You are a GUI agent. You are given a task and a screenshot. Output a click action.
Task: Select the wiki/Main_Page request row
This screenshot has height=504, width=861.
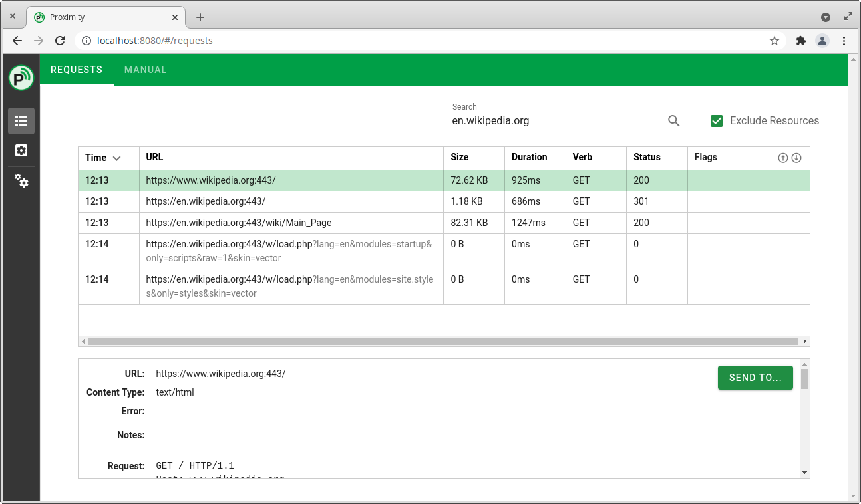[x=444, y=223]
